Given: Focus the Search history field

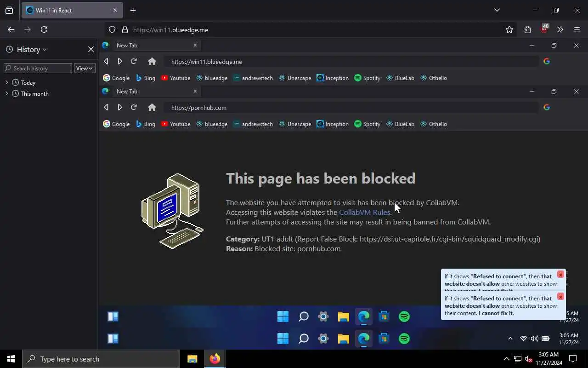Looking at the screenshot, I should coord(38,68).
